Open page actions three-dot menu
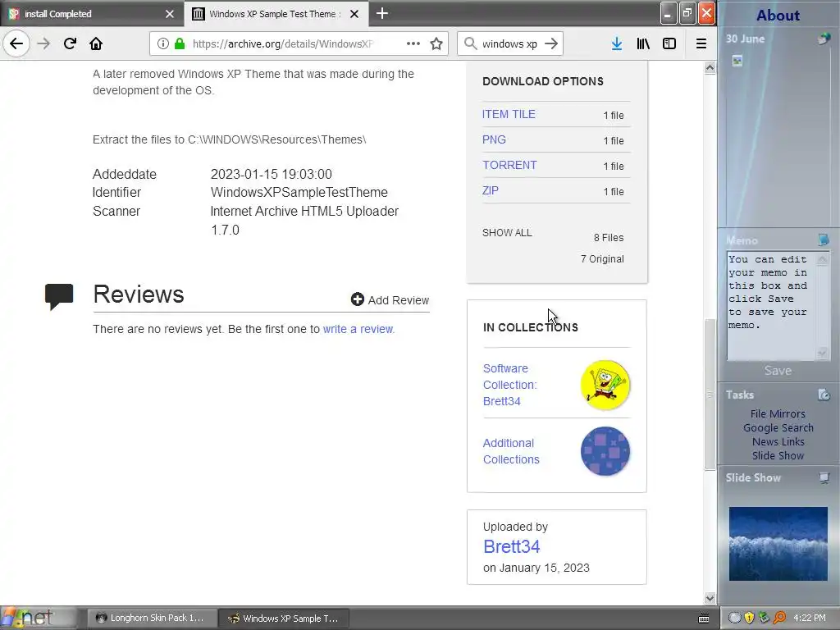This screenshot has width=840, height=630. tap(413, 43)
